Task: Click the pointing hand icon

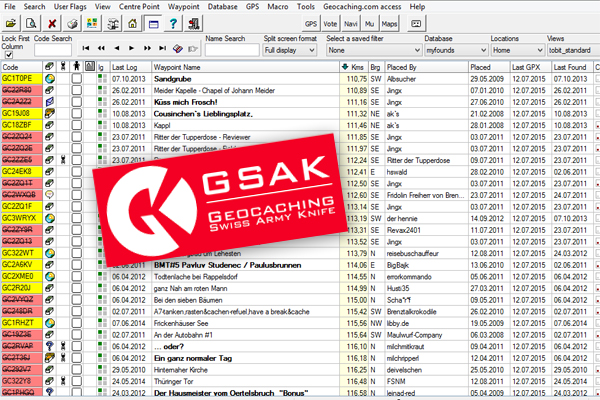Action: 193,49
